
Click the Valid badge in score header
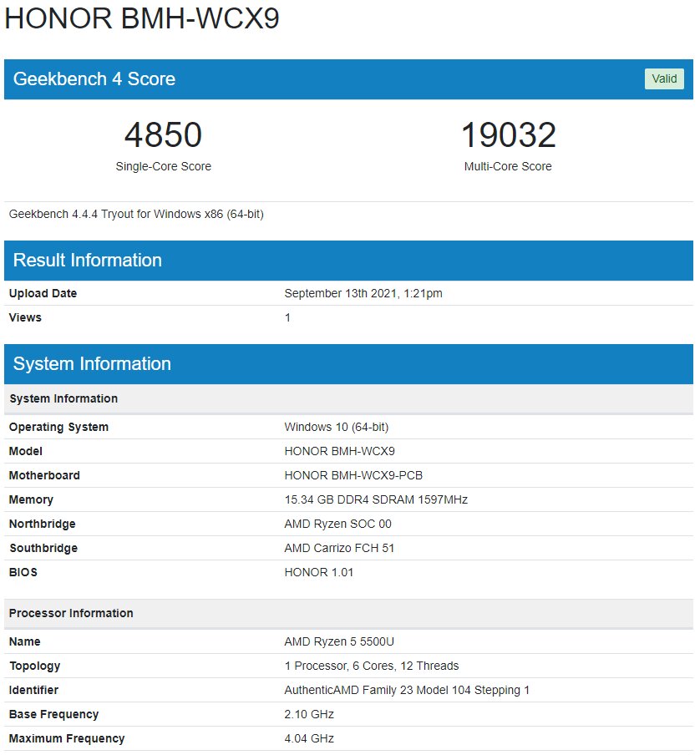click(664, 79)
